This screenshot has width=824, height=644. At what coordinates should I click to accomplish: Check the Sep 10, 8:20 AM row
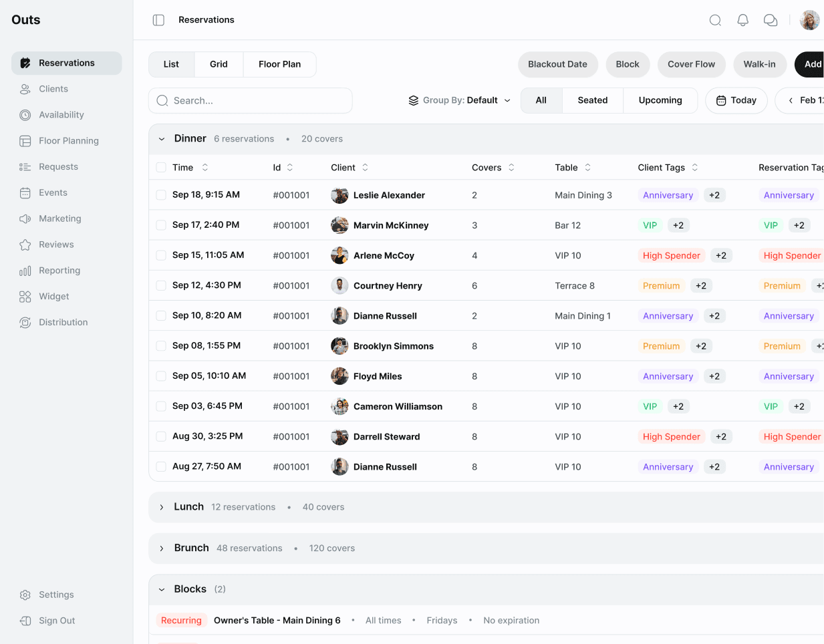(161, 315)
